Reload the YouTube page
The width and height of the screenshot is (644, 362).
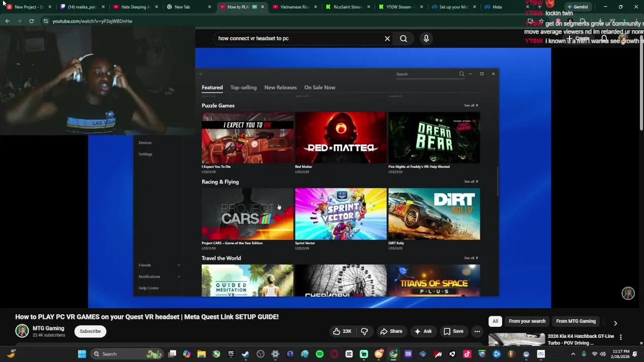[31, 21]
